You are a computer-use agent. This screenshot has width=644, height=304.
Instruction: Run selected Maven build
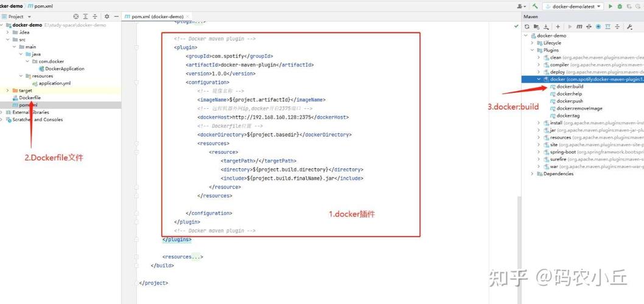pos(570,27)
